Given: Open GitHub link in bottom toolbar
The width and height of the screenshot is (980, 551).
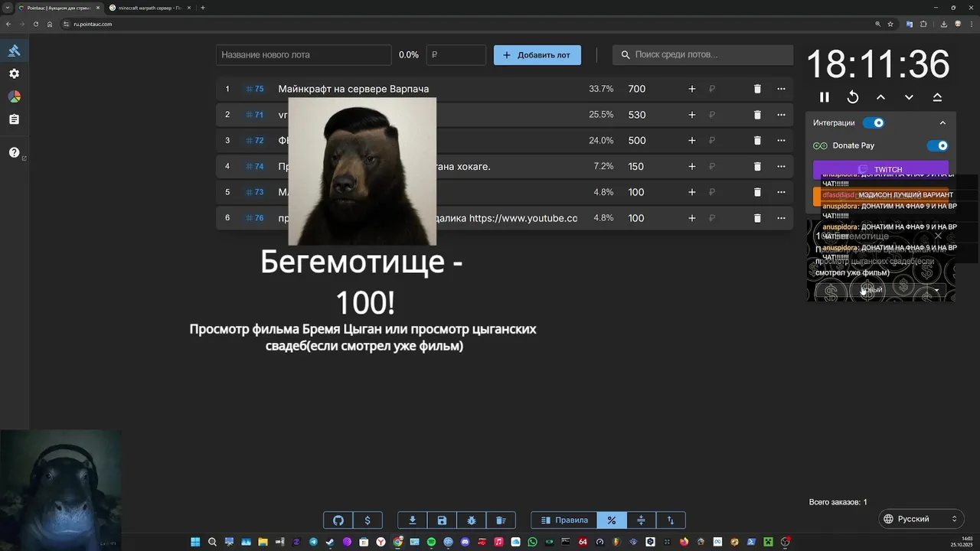Looking at the screenshot, I should 338,520.
